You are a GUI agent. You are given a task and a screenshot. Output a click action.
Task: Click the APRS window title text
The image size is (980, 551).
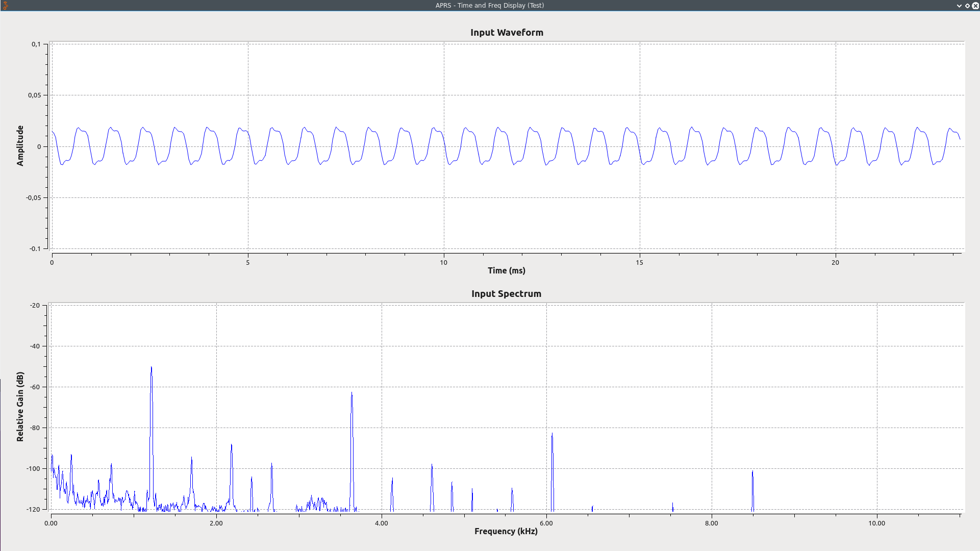coord(489,6)
